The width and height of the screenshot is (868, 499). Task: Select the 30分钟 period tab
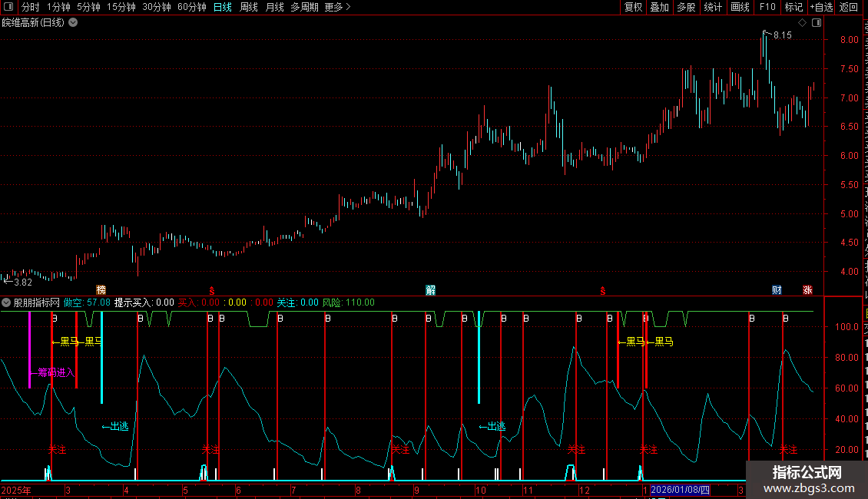tap(157, 7)
